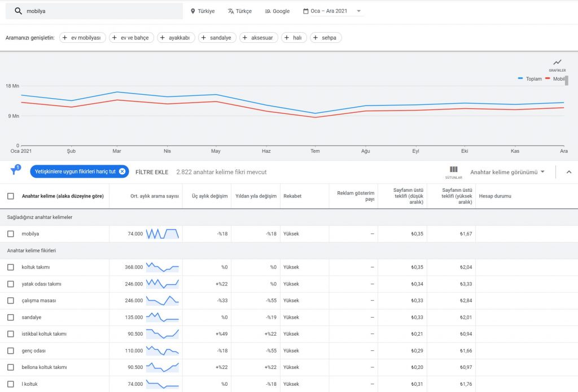
Task: Add sehpa suggestion to the search
Action: pos(326,38)
